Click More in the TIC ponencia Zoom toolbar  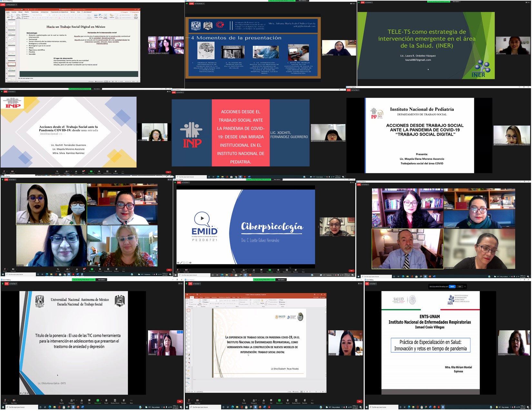[131, 401]
